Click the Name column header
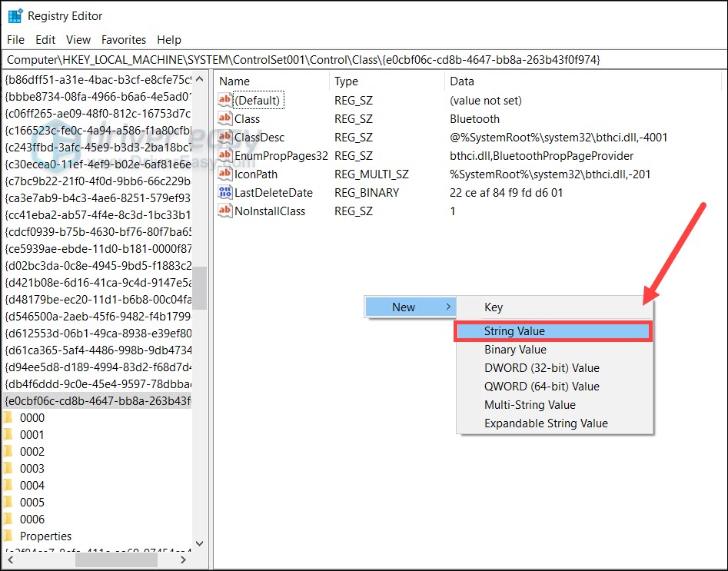 [234, 81]
